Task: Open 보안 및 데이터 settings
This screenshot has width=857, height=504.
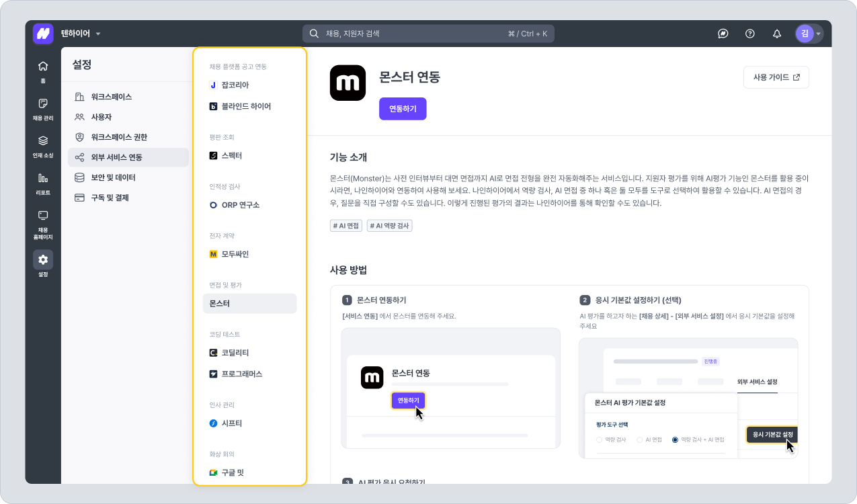Action: click(x=128, y=177)
